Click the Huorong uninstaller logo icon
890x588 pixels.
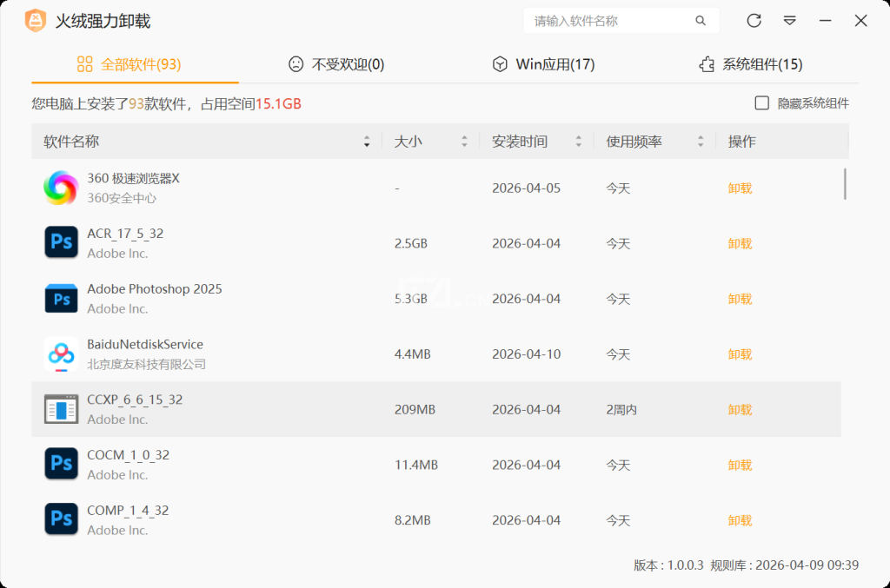pyautogui.click(x=35, y=21)
